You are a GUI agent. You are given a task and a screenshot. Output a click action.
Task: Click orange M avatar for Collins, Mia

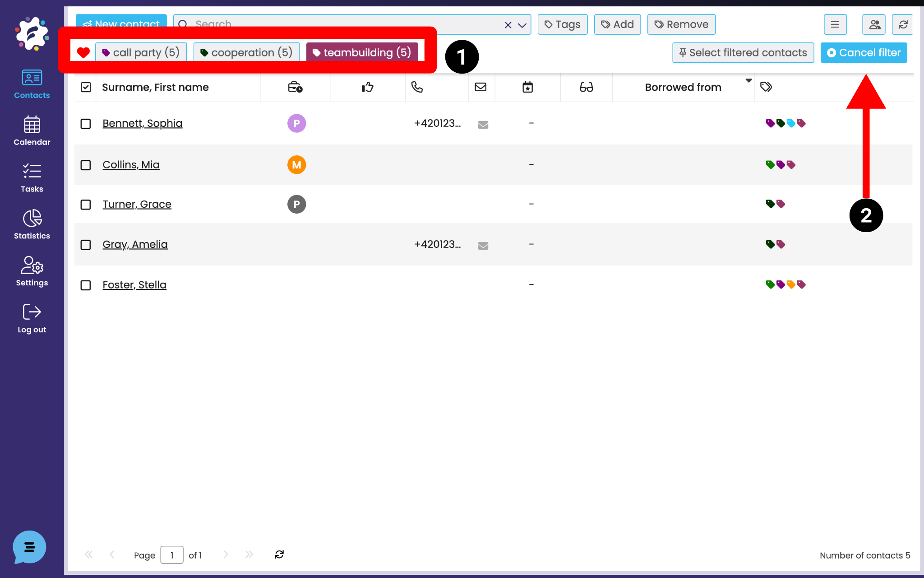coord(296,165)
